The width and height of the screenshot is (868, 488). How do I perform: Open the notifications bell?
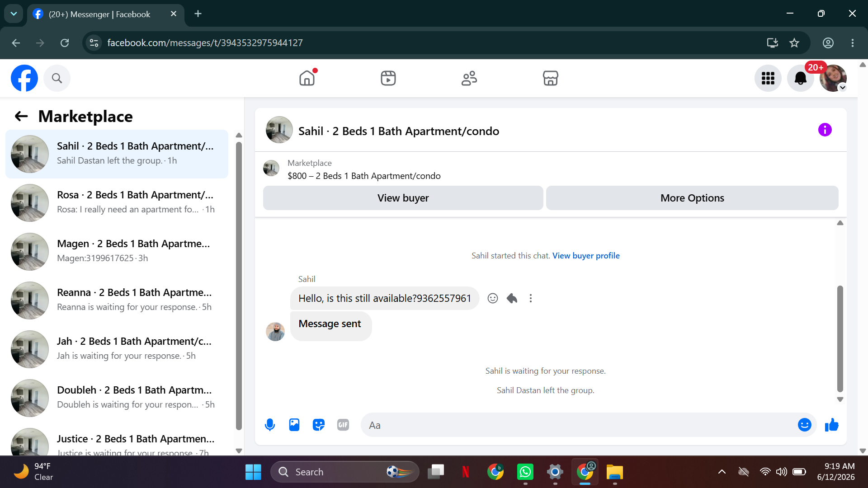[x=801, y=78]
